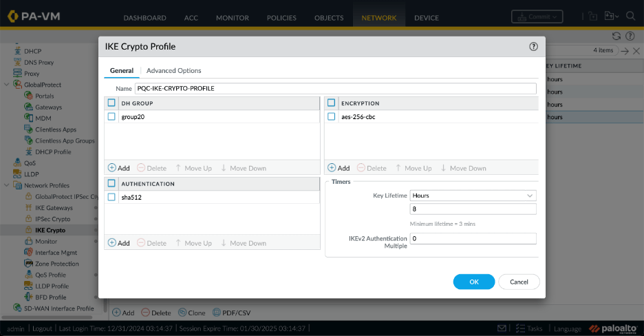Click Add icon under DH Group list
Screen dimensions: 644x336
(x=112, y=168)
